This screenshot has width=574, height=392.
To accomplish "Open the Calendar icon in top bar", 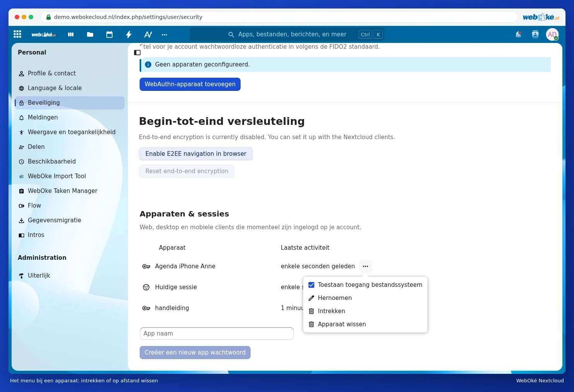I will click(109, 34).
